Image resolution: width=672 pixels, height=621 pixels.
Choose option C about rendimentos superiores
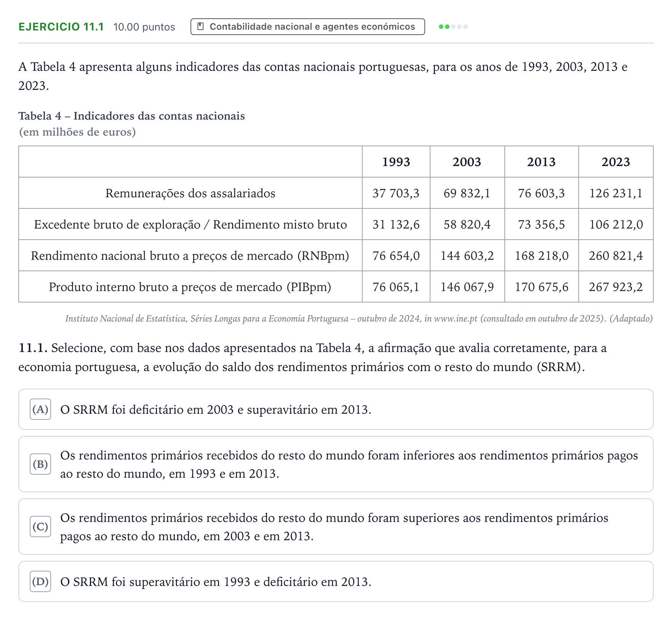click(336, 527)
